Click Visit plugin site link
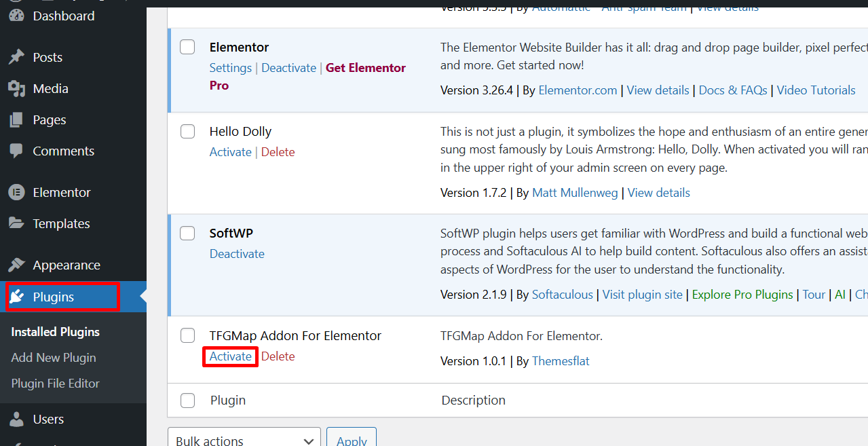 coord(643,295)
